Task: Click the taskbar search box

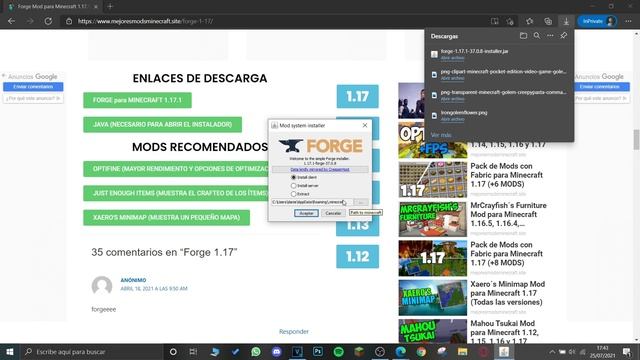Action: [91, 352]
